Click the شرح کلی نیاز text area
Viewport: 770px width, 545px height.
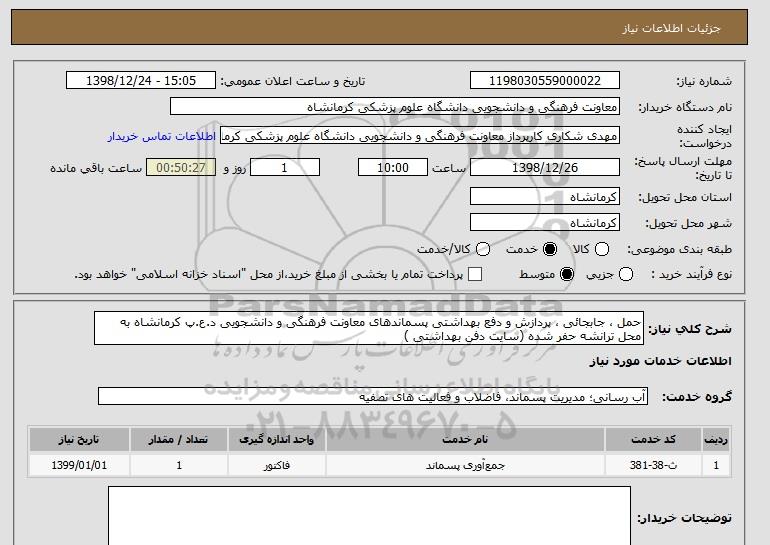369,328
